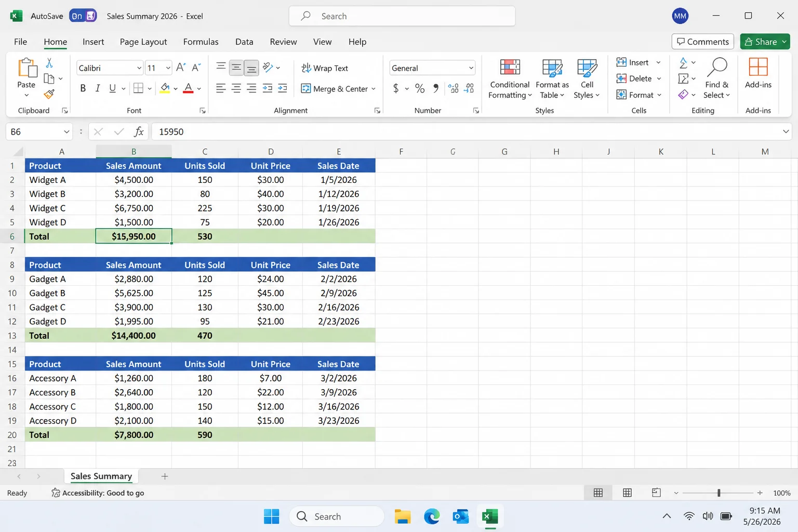Open the font size dropdown
The width and height of the screenshot is (798, 532).
[x=168, y=68]
